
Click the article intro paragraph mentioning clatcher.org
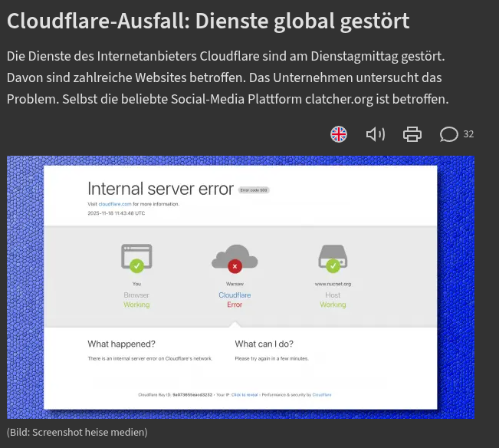click(x=228, y=77)
